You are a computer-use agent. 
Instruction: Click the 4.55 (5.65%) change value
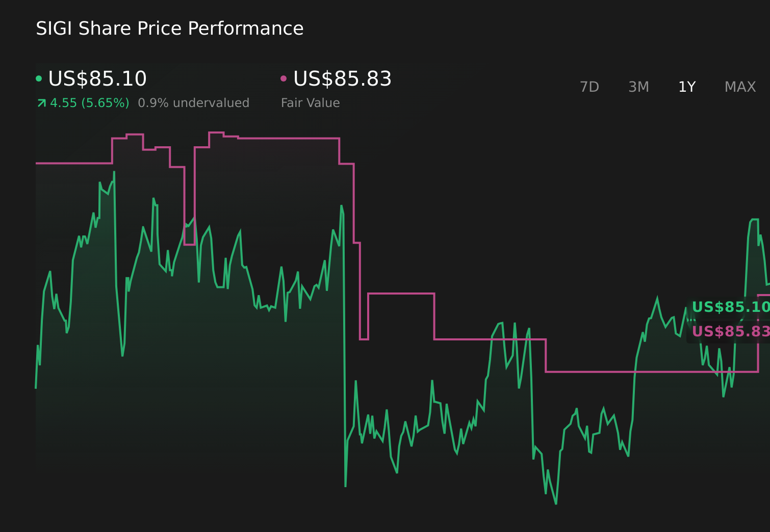[90, 102]
